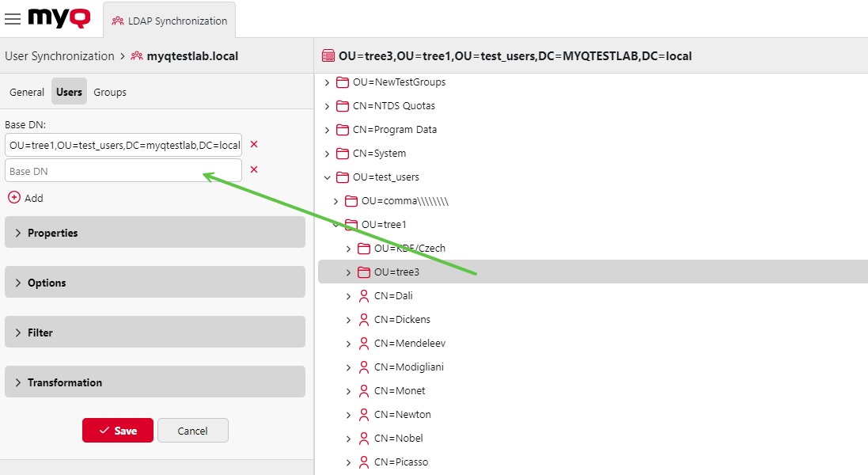Expand the CN=System tree node
Screen dimensions: 868x475
pyautogui.click(x=328, y=154)
